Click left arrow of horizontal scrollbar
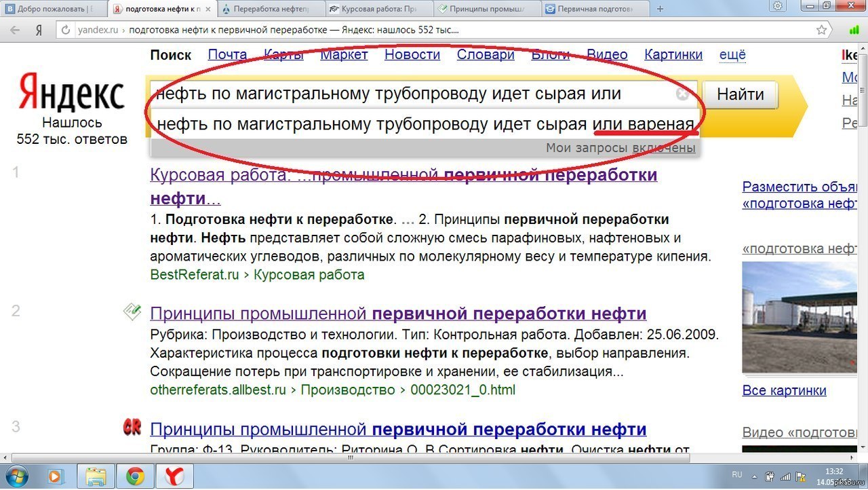 pyautogui.click(x=5, y=458)
